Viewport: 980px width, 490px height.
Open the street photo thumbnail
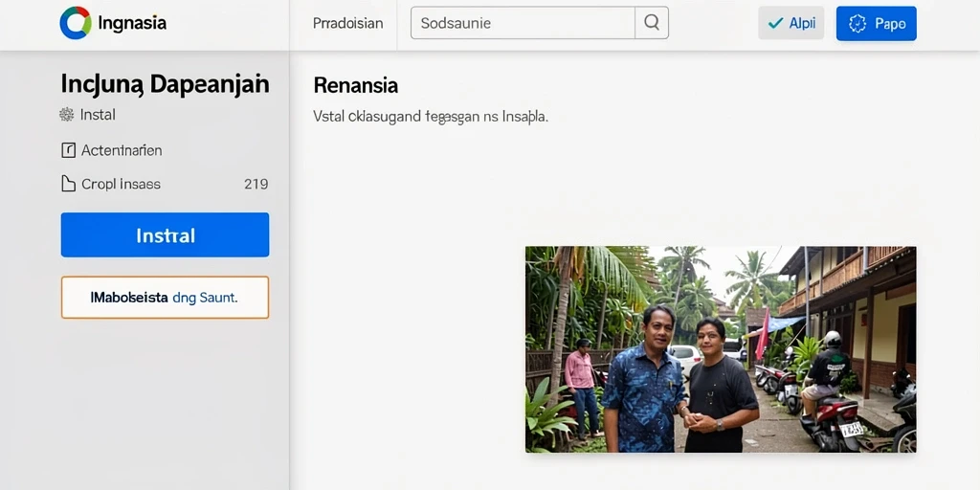click(721, 349)
